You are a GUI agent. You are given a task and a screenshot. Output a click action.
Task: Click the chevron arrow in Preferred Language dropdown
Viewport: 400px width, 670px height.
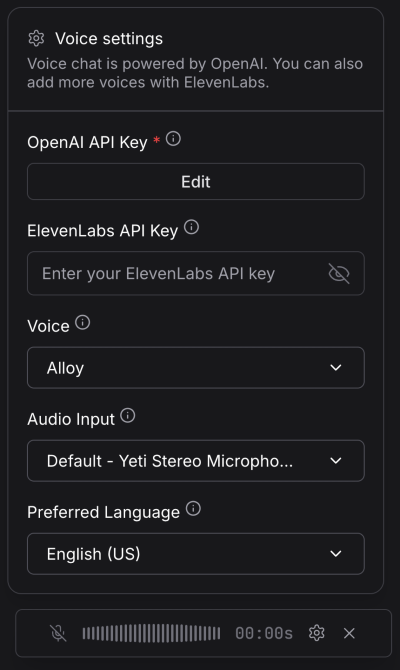[336, 554]
